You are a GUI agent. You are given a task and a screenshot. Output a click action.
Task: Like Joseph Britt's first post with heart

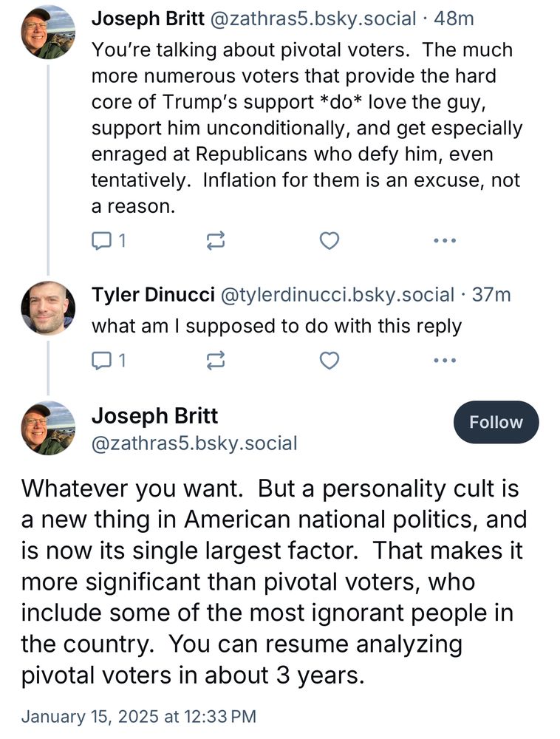(329, 241)
